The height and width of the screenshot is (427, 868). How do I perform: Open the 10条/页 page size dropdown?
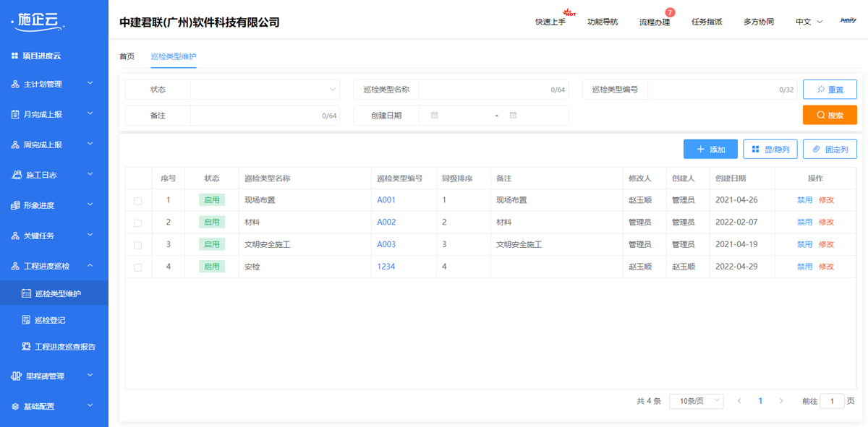click(697, 401)
